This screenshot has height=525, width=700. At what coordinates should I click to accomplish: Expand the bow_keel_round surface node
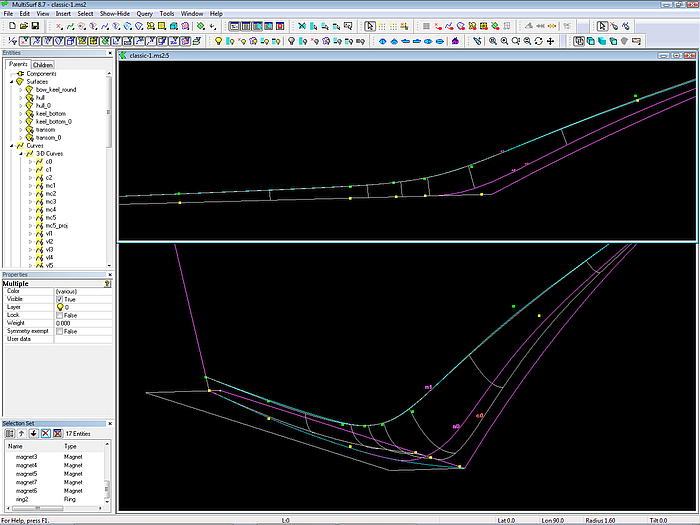click(19, 89)
